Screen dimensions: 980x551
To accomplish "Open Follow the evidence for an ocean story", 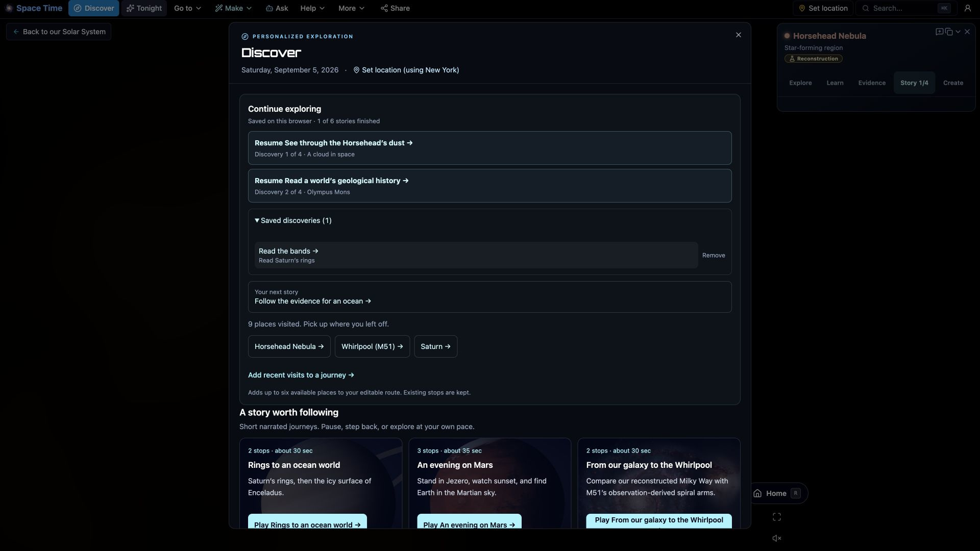I will (x=489, y=297).
